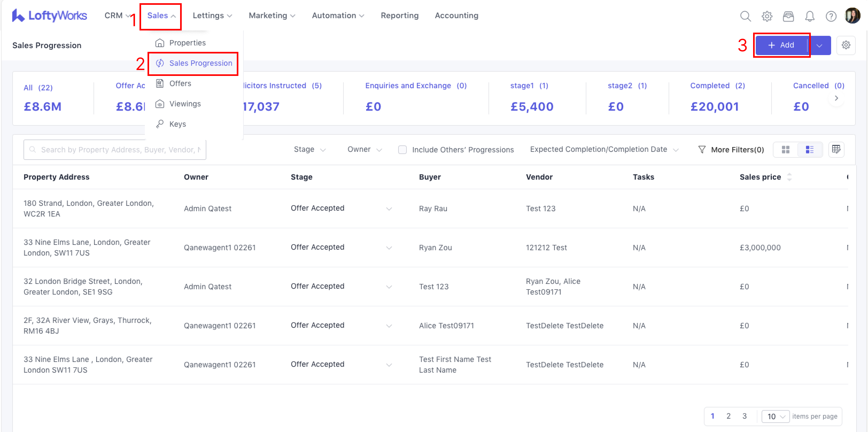Viewport: 868px width, 432px height.
Task: Tick Include Others' Progressions checkbox
Action: (x=402, y=150)
